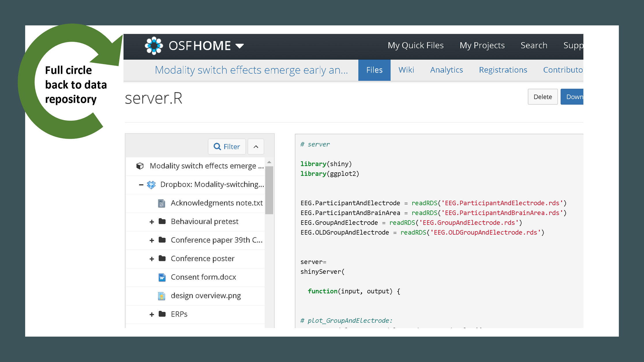Navigate to My Projects page
Image resolution: width=644 pixels, height=362 pixels.
click(x=482, y=45)
